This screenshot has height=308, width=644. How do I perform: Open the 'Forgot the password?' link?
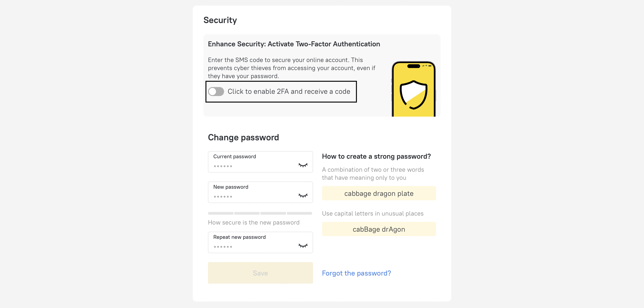(356, 273)
